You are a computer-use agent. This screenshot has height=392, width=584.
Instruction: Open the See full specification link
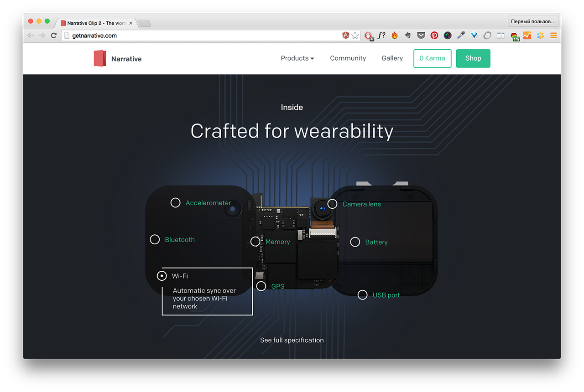pyautogui.click(x=292, y=340)
